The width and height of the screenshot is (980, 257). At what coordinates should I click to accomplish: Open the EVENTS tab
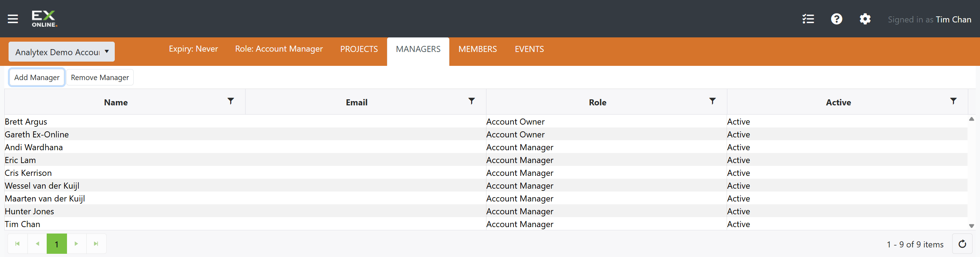[529, 49]
